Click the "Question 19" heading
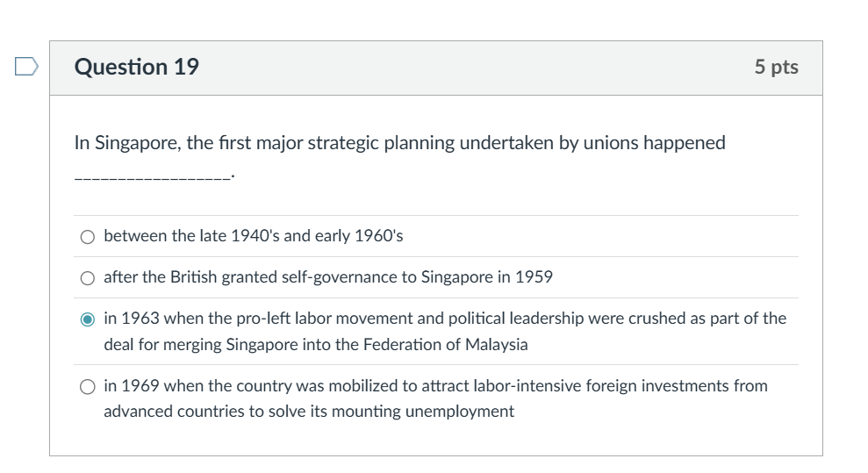This screenshot has width=868, height=473. tap(137, 67)
